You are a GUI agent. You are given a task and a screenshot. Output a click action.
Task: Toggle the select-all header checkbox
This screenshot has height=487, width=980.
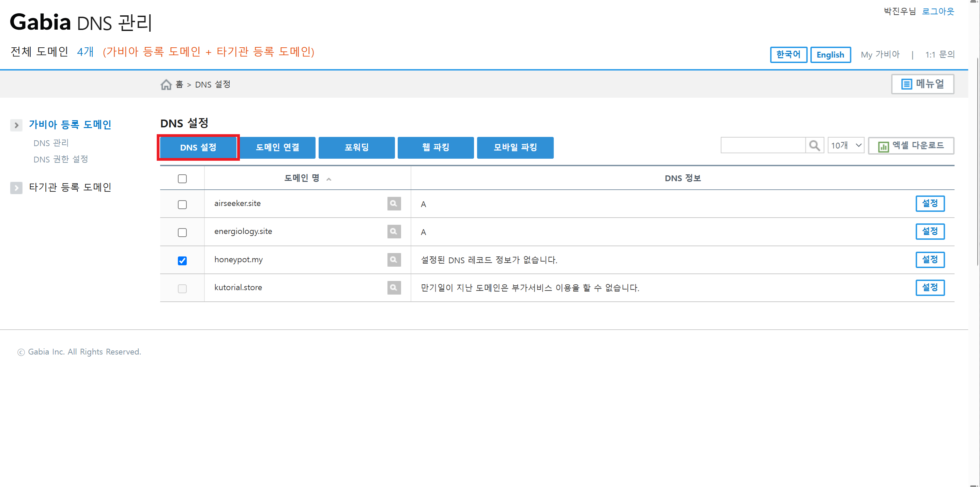click(182, 179)
